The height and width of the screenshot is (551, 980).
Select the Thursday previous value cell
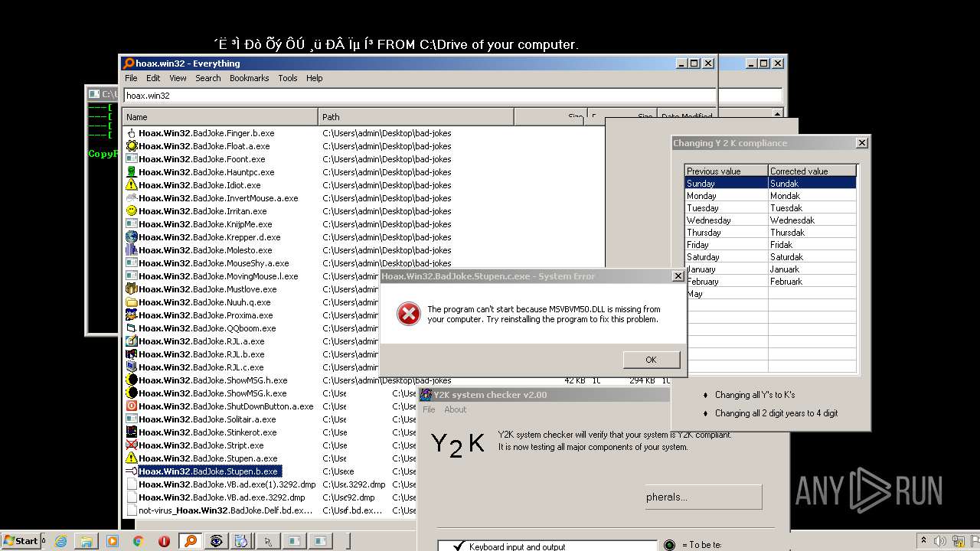[x=727, y=233]
